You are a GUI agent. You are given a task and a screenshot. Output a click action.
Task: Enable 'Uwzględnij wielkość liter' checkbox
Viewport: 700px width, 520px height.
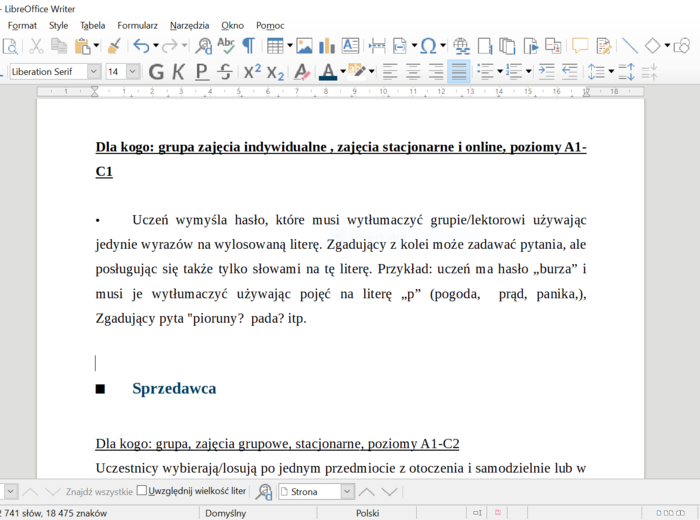point(142,491)
